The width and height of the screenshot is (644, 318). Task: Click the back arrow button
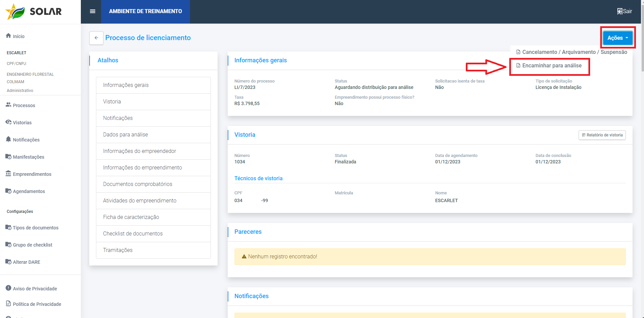[96, 38]
